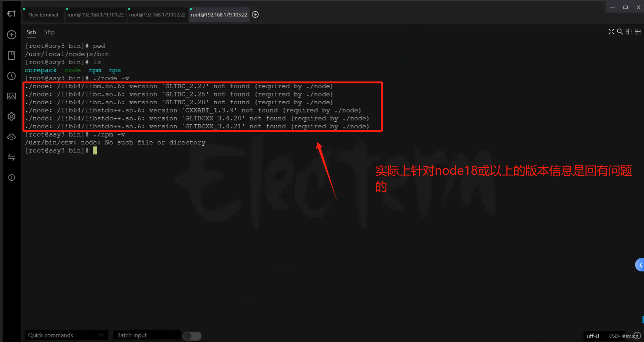Minimize the Electerm window
Screen dimensions: 644x342
click(612, 7)
